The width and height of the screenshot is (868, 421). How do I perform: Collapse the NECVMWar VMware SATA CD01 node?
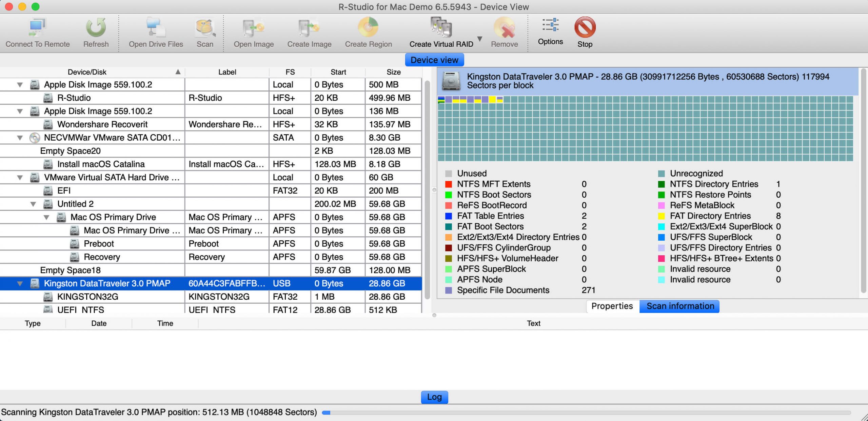20,138
